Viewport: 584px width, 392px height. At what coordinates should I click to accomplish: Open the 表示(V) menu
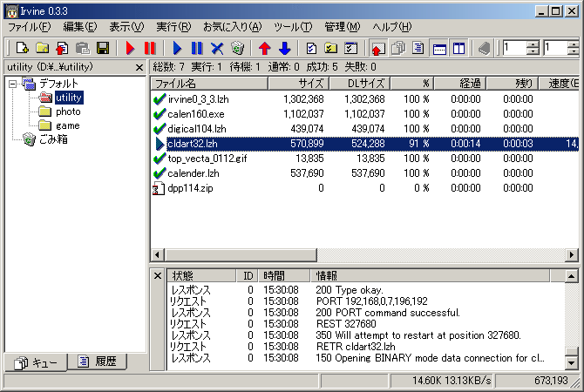[126, 27]
